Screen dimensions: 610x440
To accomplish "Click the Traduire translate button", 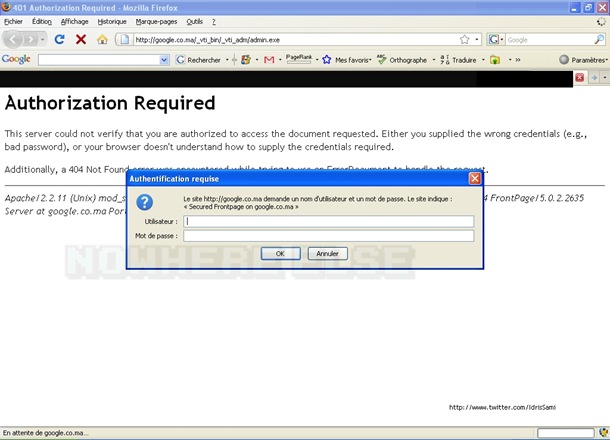I will coord(458,60).
